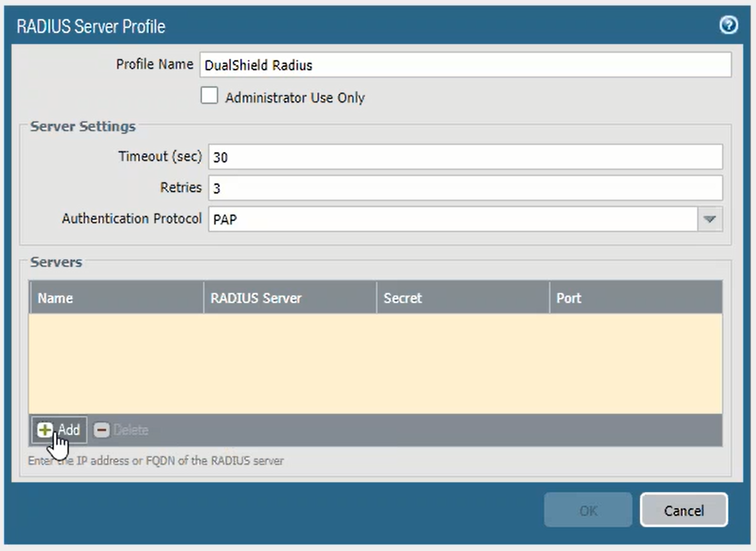Click the RADIUS Server Profile title bar
The image size is (756, 551).
335,27
